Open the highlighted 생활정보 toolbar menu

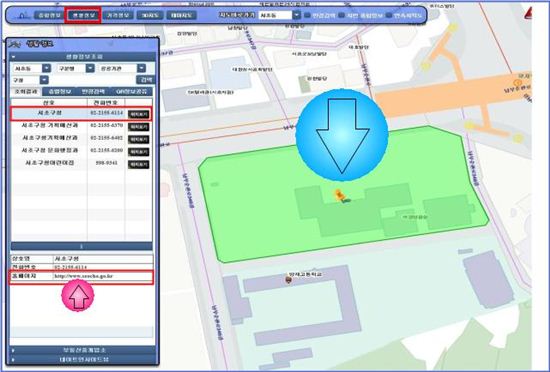(x=83, y=15)
